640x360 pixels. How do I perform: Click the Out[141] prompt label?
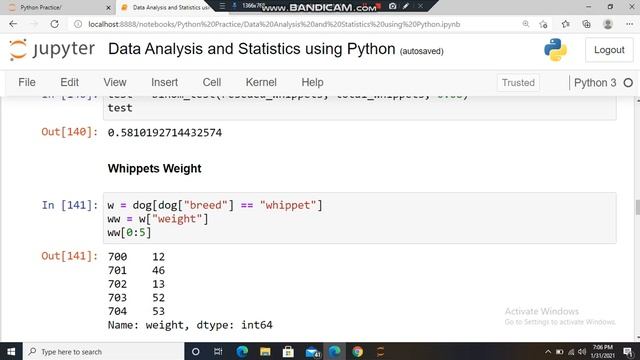pos(69,256)
